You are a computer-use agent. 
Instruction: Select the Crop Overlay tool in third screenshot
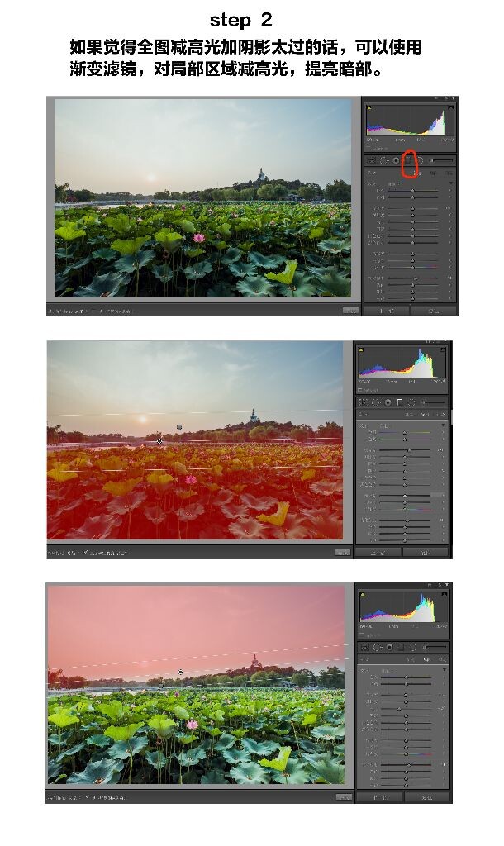364,647
